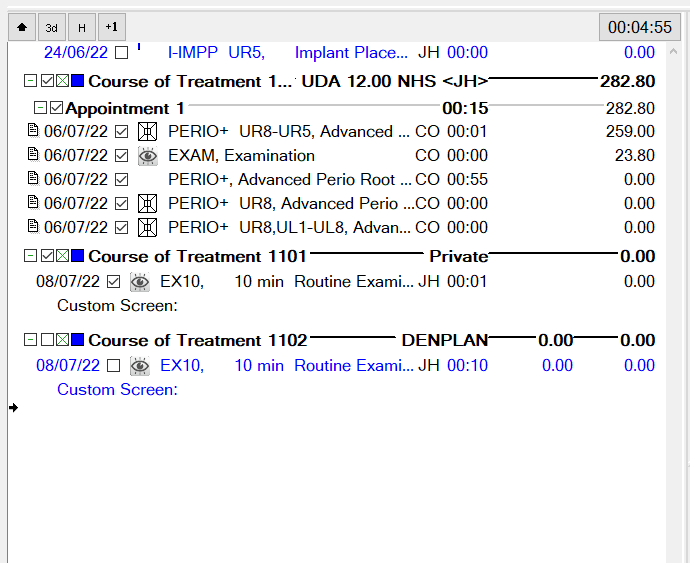The height and width of the screenshot is (563, 690).
Task: Click the H toolbar button
Action: 82,27
